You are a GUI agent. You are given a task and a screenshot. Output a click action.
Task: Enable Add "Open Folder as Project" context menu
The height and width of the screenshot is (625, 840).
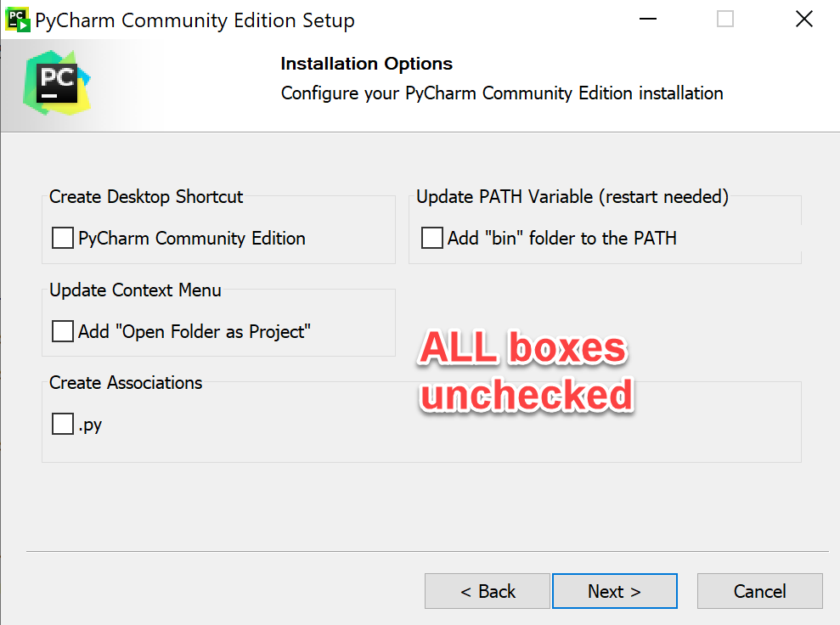[x=62, y=331]
